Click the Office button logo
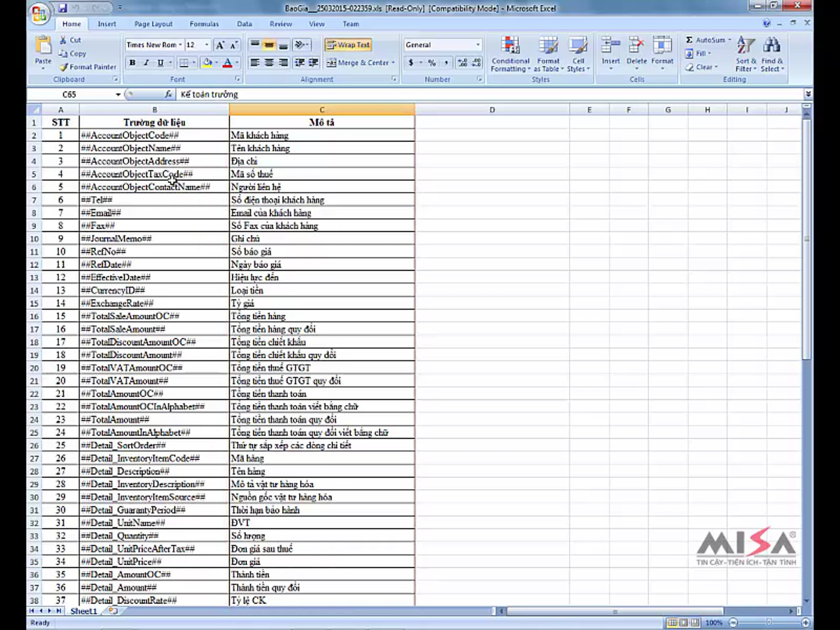This screenshot has height=630, width=840. (x=40, y=14)
